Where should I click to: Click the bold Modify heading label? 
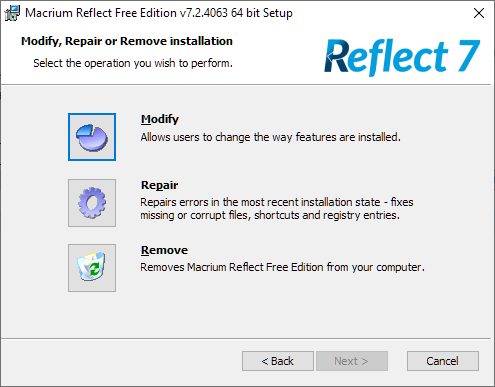point(160,119)
